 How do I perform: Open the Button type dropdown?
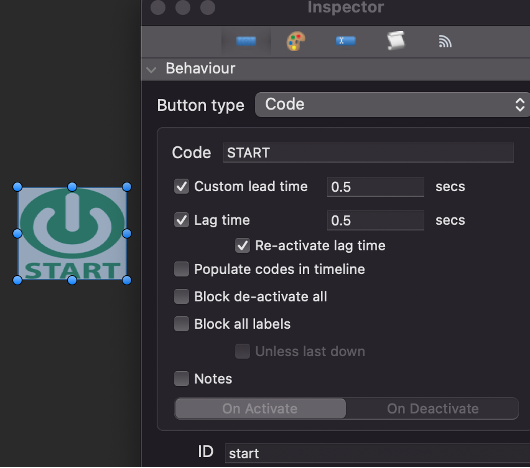[x=392, y=105]
